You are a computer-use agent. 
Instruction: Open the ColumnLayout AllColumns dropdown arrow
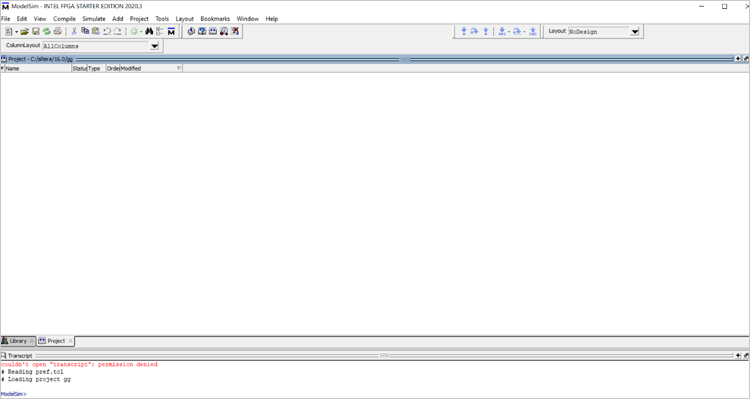[154, 46]
